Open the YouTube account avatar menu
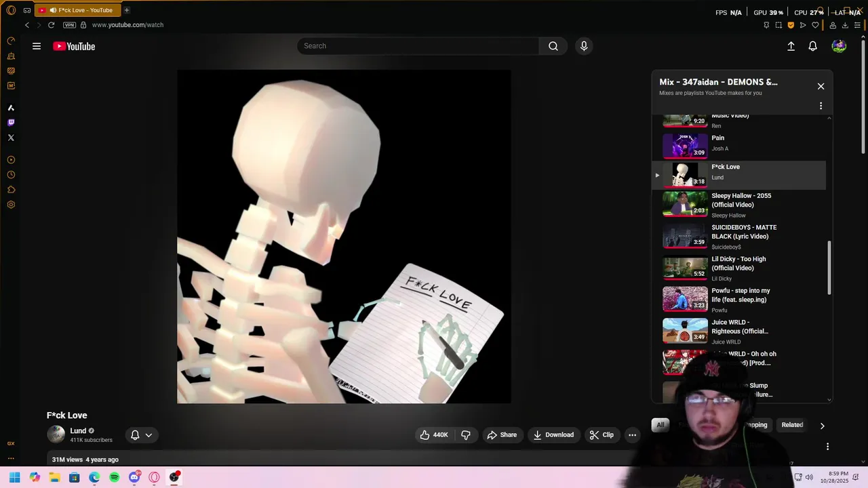 pos(839,46)
